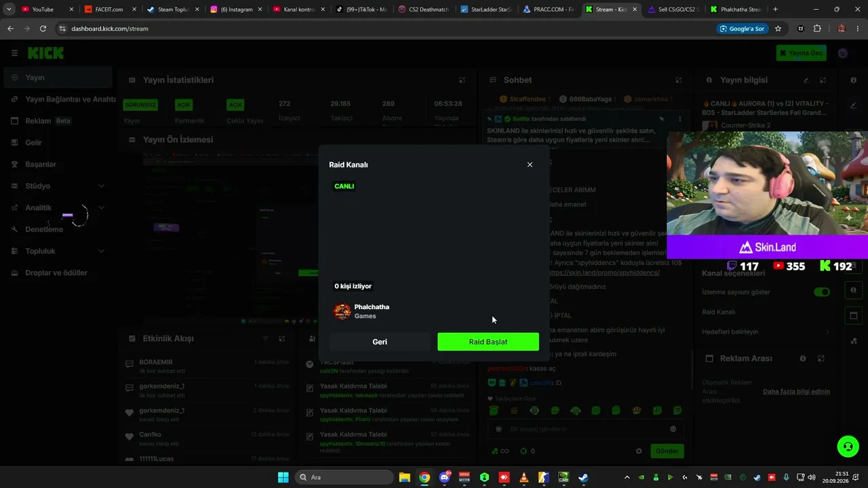Image resolution: width=868 pixels, height=488 pixels.
Task: Click the CANLI badge in raid dialog
Action: coord(344,186)
